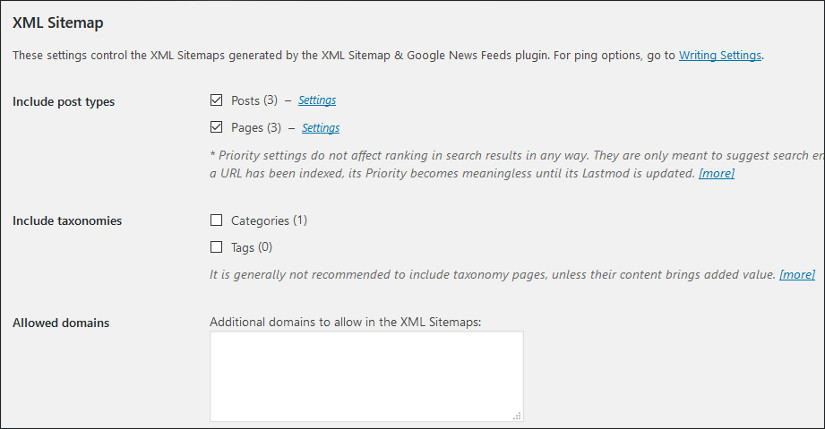Click the "Include post types" row label

[63, 102]
